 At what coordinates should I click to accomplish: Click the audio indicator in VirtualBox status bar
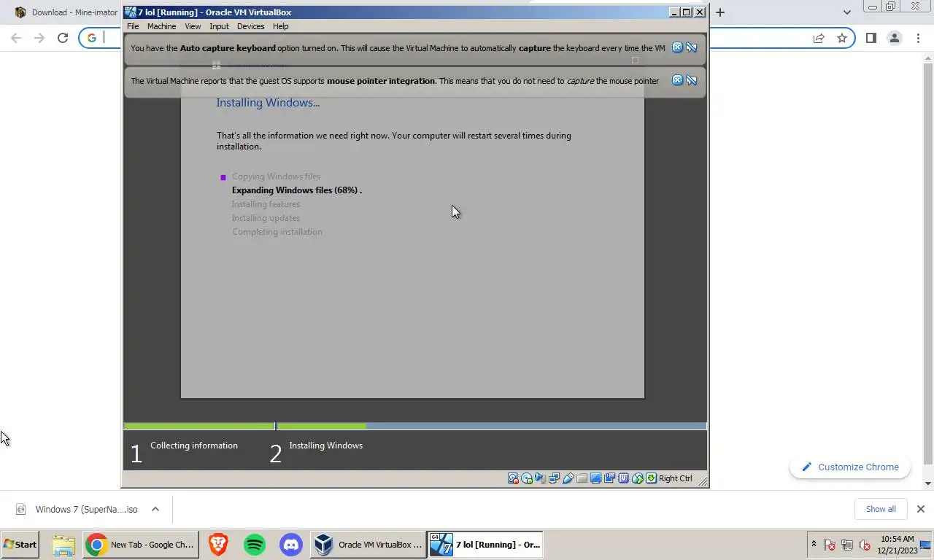[540, 478]
